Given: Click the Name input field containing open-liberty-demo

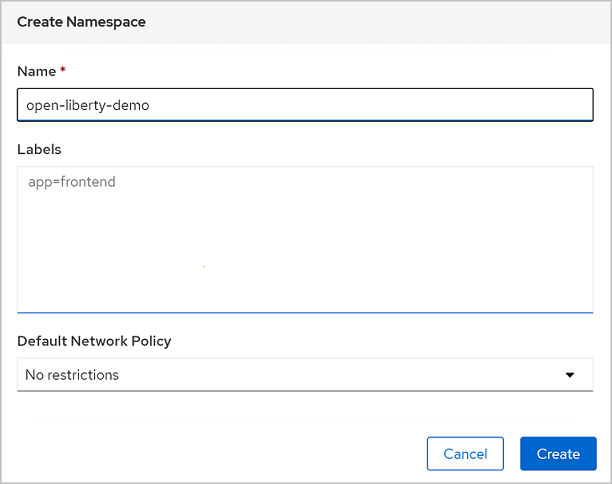Looking at the screenshot, I should pos(305,105).
